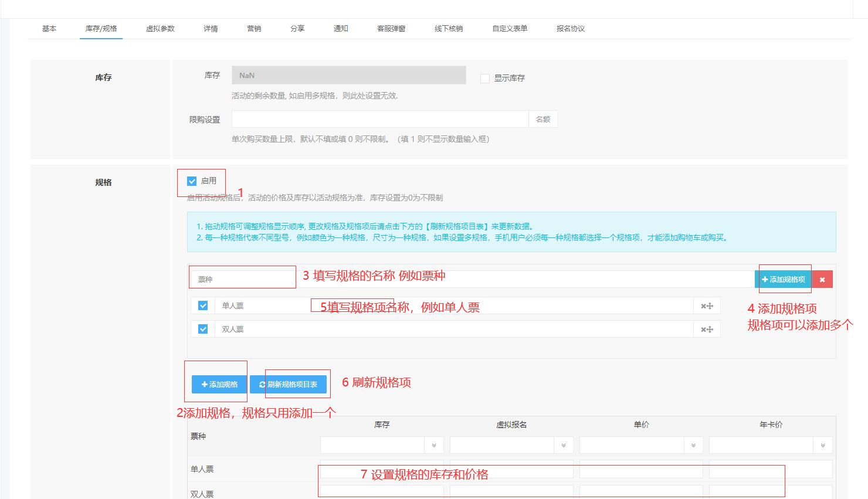
Task: Edit the 双人票 item name field
Action: 454,330
